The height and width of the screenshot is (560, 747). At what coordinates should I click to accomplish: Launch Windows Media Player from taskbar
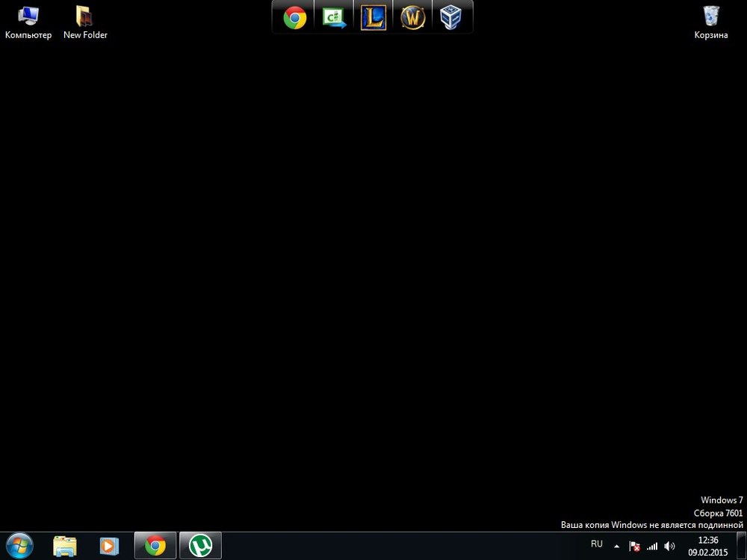[108, 546]
